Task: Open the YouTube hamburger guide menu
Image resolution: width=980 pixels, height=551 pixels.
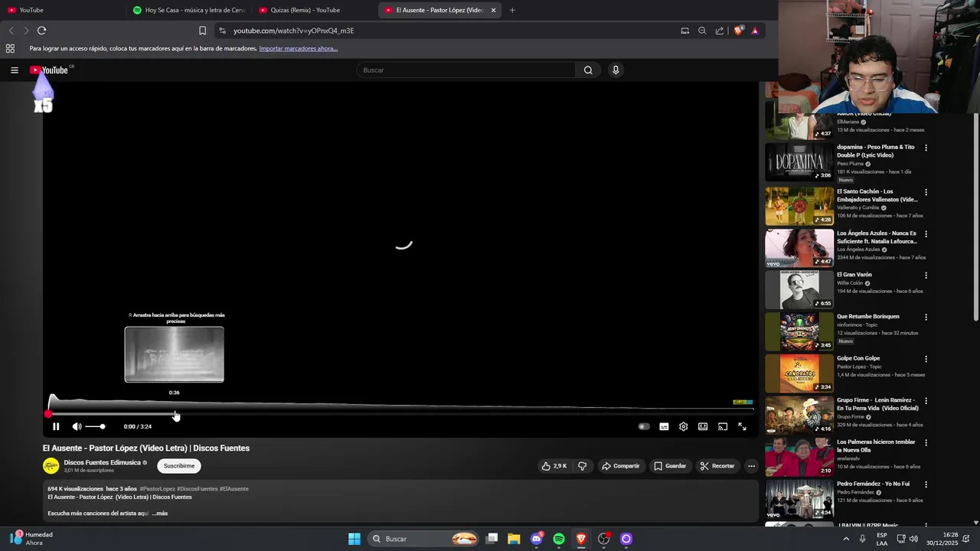Action: pyautogui.click(x=14, y=70)
